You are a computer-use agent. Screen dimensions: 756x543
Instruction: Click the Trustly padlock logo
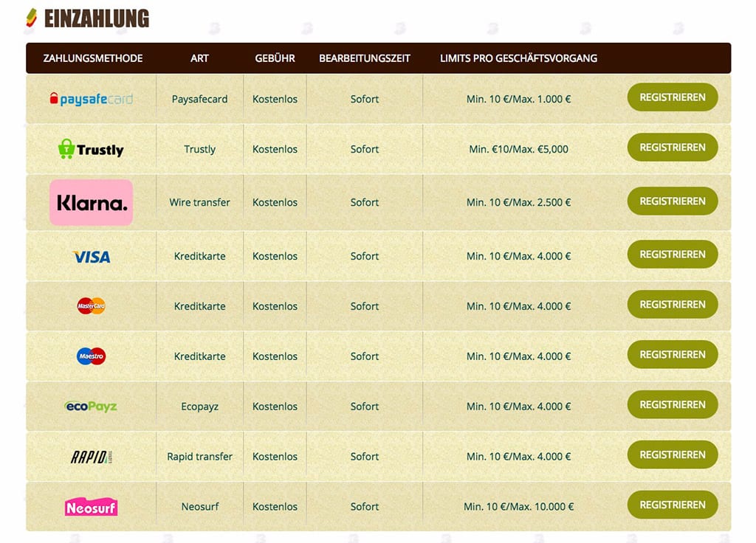(91, 149)
